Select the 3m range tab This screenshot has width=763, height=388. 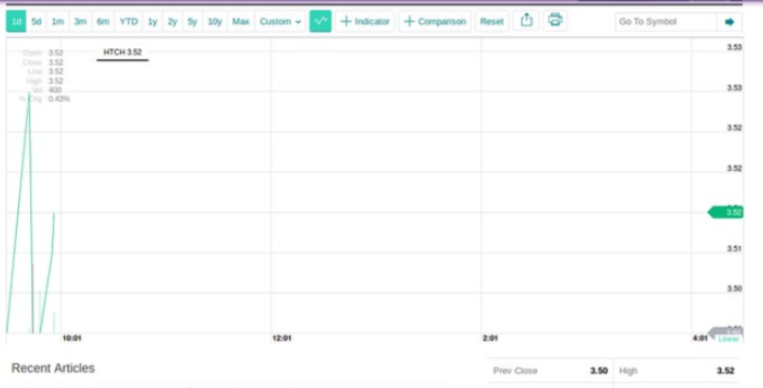pos(80,21)
